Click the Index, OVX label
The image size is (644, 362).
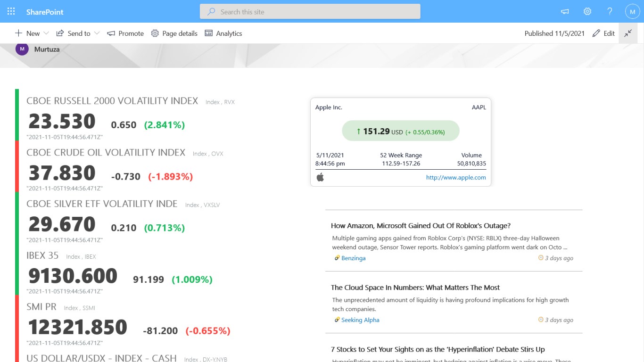(x=208, y=154)
